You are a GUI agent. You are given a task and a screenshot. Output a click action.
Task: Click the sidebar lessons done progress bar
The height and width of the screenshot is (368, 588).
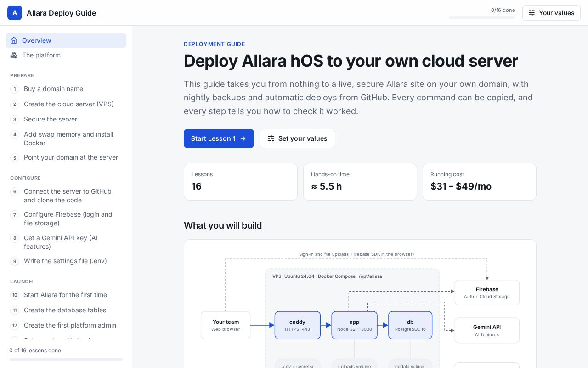(x=66, y=359)
